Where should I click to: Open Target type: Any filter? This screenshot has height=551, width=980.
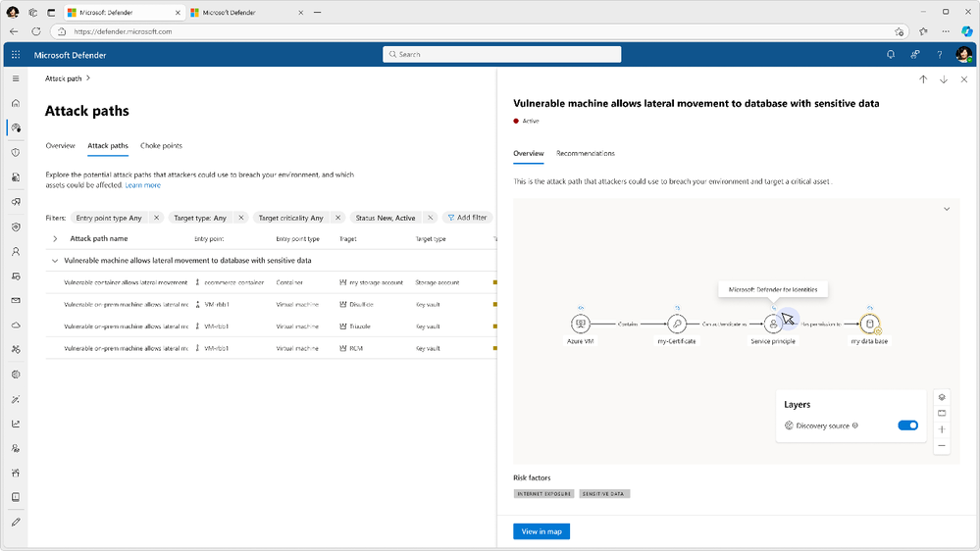coord(200,218)
